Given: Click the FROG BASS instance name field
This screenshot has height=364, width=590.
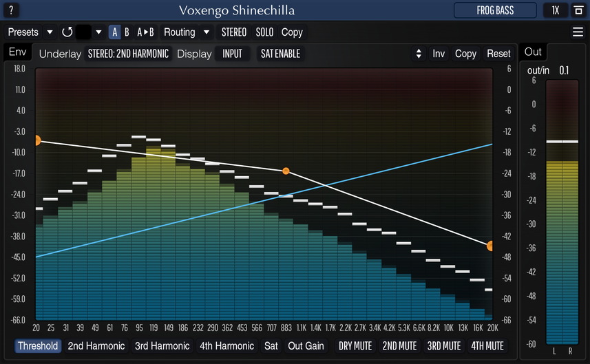Looking at the screenshot, I should click(x=496, y=10).
